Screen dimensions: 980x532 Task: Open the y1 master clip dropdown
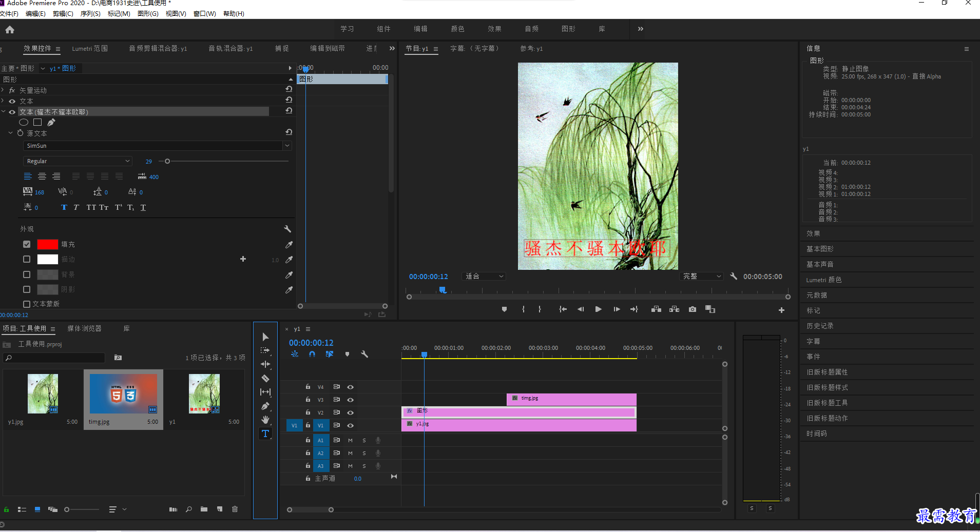click(x=43, y=68)
